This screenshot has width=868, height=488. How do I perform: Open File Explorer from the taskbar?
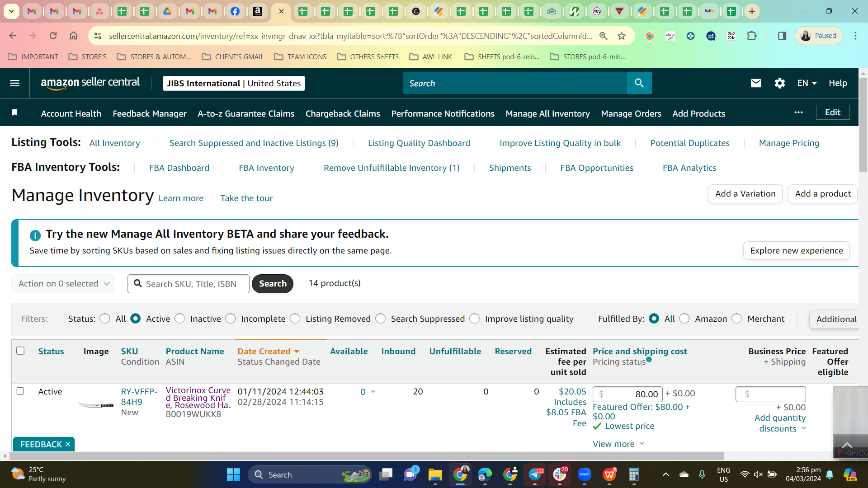coord(435,474)
